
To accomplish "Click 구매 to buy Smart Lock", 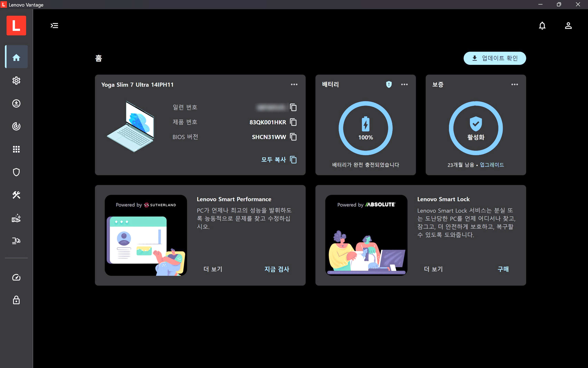I will tap(503, 269).
